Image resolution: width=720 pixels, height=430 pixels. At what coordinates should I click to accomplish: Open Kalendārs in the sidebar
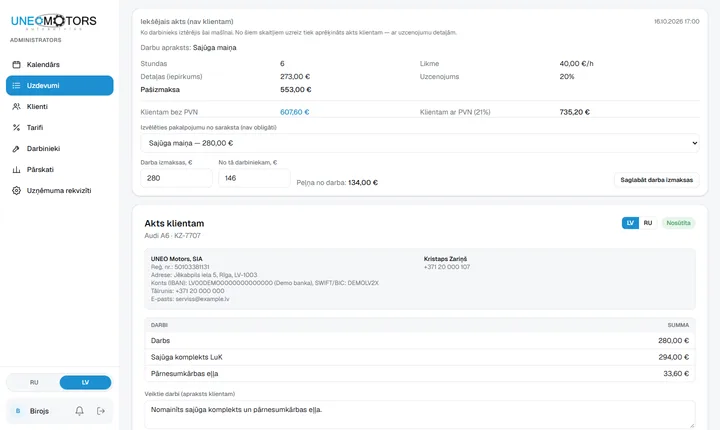[x=60, y=65]
